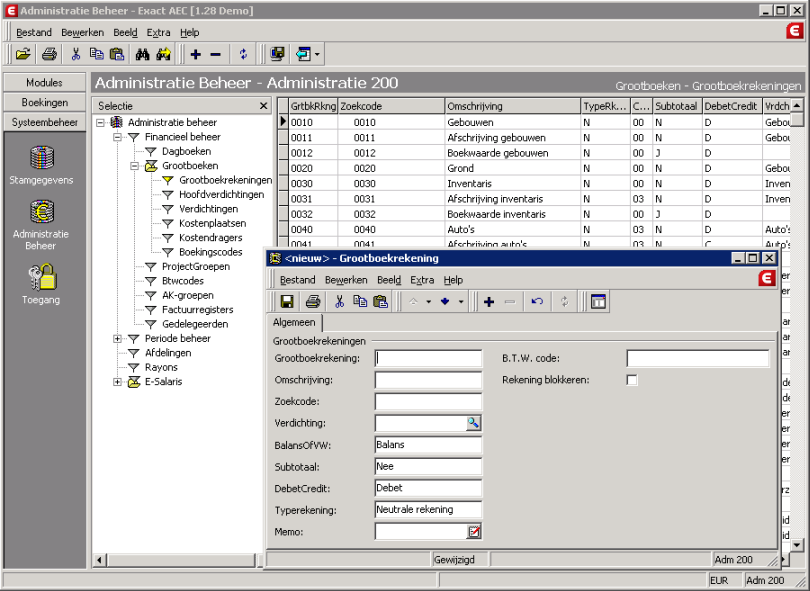Click the Typerekening field showing Neutrale rekening

click(x=428, y=510)
